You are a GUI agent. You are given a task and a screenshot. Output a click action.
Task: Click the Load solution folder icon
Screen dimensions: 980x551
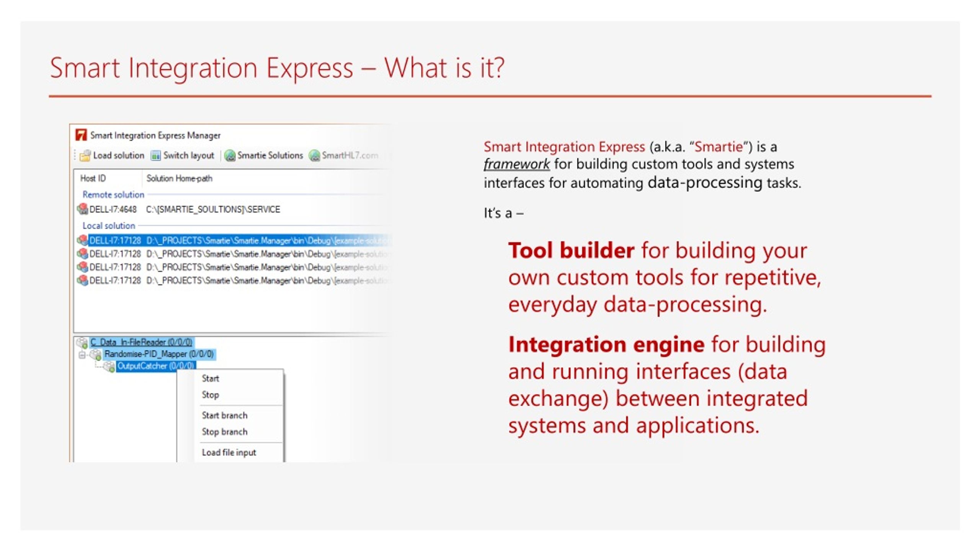point(85,155)
